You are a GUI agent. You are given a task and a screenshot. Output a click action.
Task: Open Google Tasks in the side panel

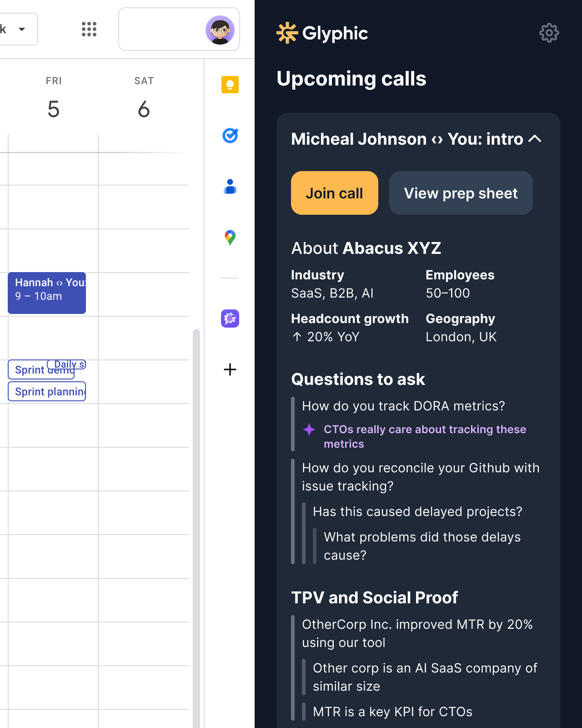click(230, 136)
